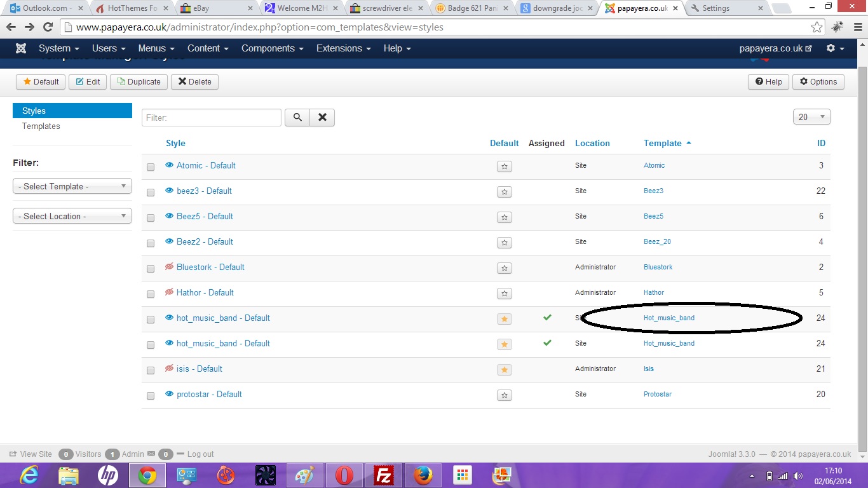Viewport: 868px width, 488px height.
Task: Tick the checkbox for Bluestork - Default
Action: [151, 269]
